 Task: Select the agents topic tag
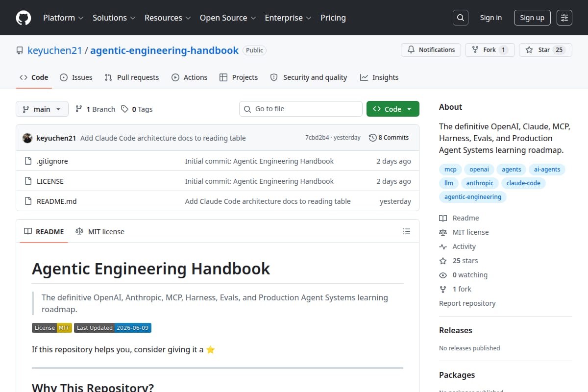click(512, 170)
